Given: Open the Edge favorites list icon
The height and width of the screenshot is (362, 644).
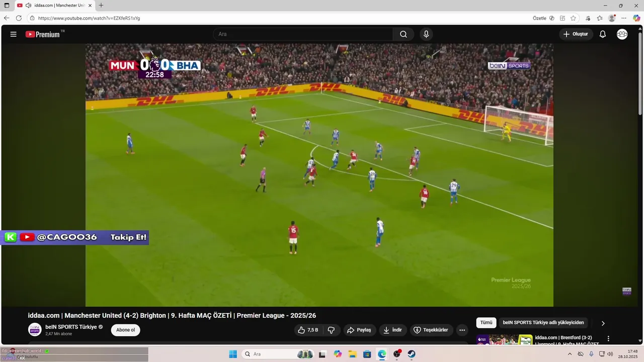Looking at the screenshot, I should pos(600,18).
